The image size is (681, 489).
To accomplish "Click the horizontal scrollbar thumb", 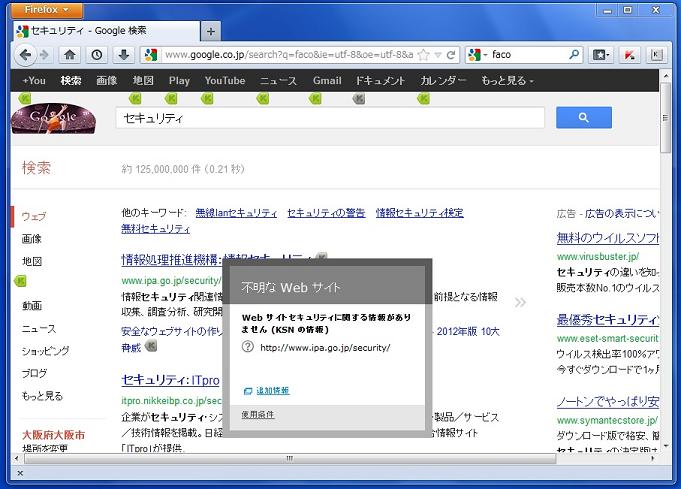I will click(x=290, y=458).
